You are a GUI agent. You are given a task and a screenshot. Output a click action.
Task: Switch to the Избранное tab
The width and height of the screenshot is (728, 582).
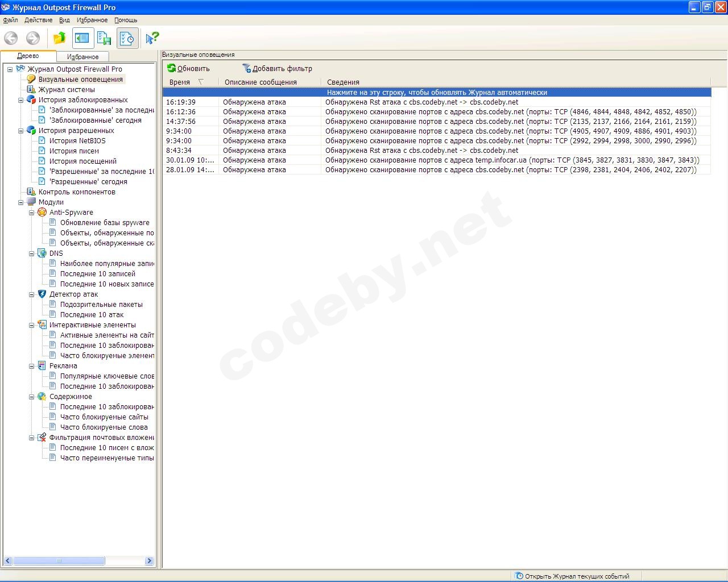click(x=82, y=57)
